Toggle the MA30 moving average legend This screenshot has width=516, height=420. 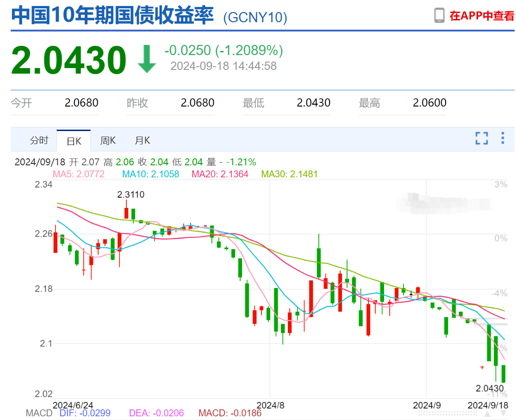tap(289, 174)
